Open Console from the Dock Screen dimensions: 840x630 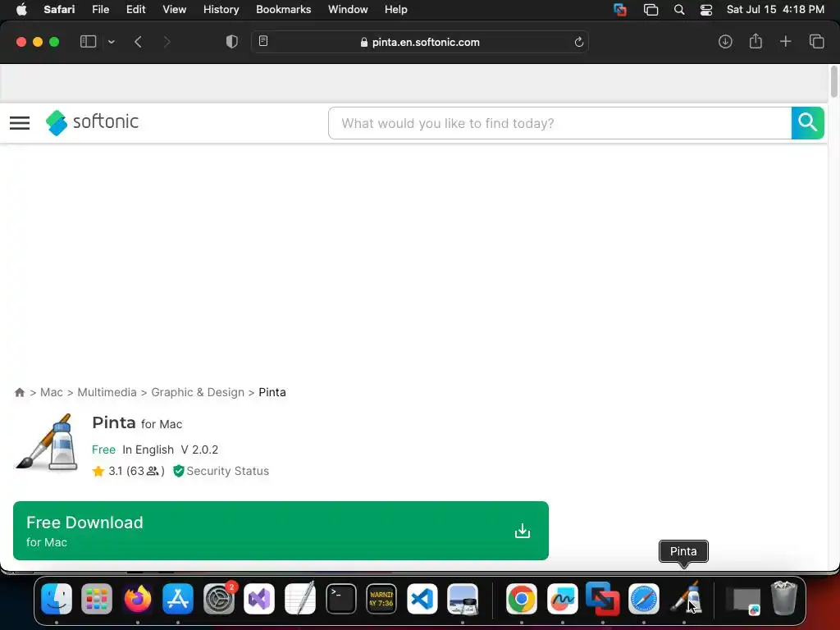381,598
